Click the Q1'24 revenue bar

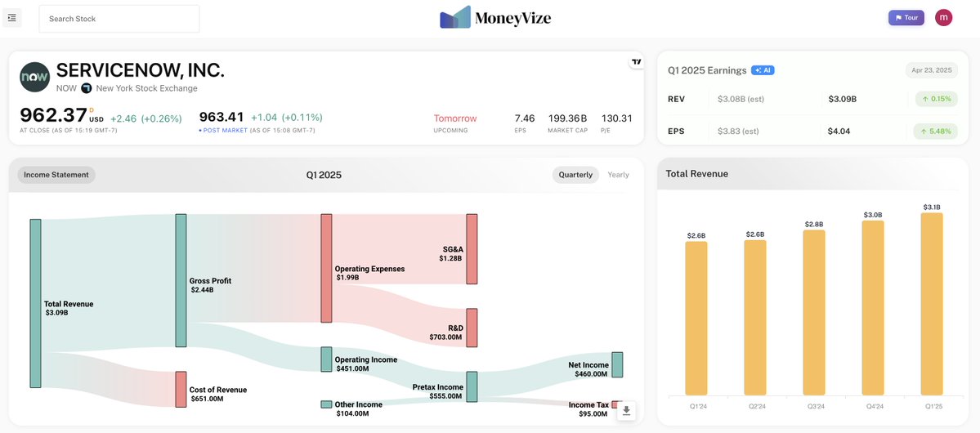point(696,319)
